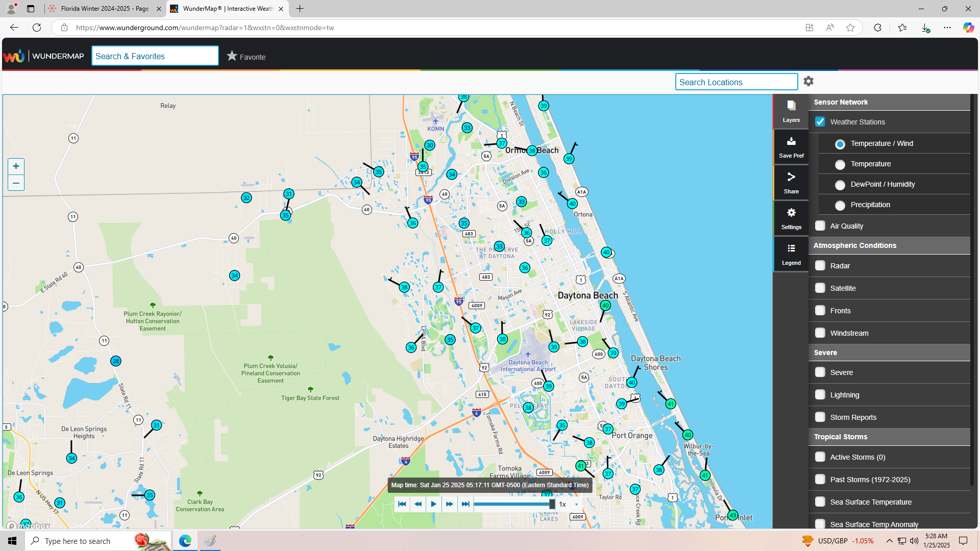
Task: Select the DewPoint / Humidity option
Action: 840,185
